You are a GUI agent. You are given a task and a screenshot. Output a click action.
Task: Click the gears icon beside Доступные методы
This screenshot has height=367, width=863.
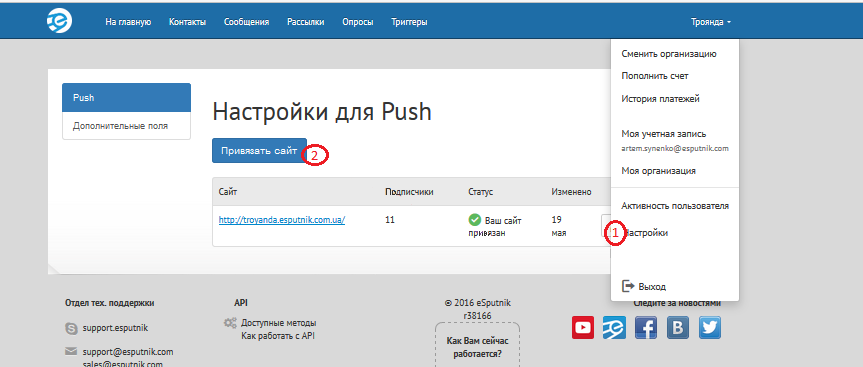pyautogui.click(x=230, y=323)
